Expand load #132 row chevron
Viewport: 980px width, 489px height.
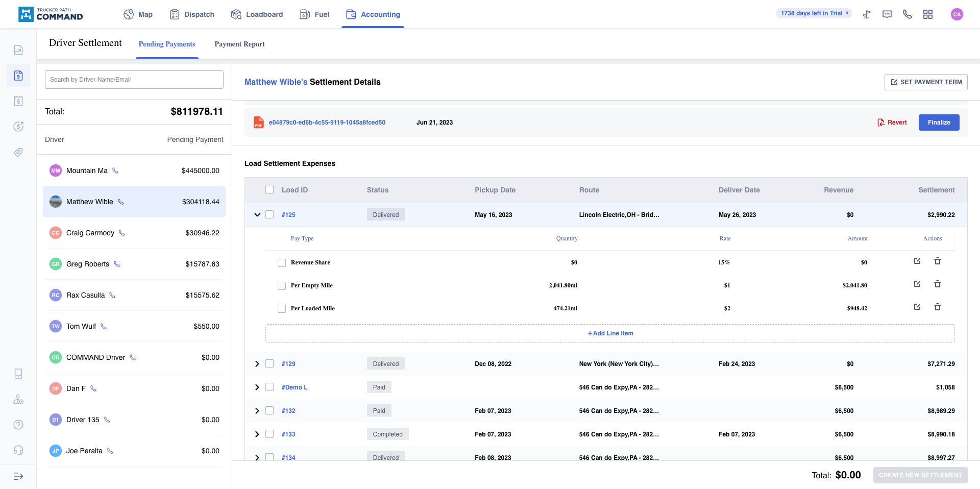(257, 411)
